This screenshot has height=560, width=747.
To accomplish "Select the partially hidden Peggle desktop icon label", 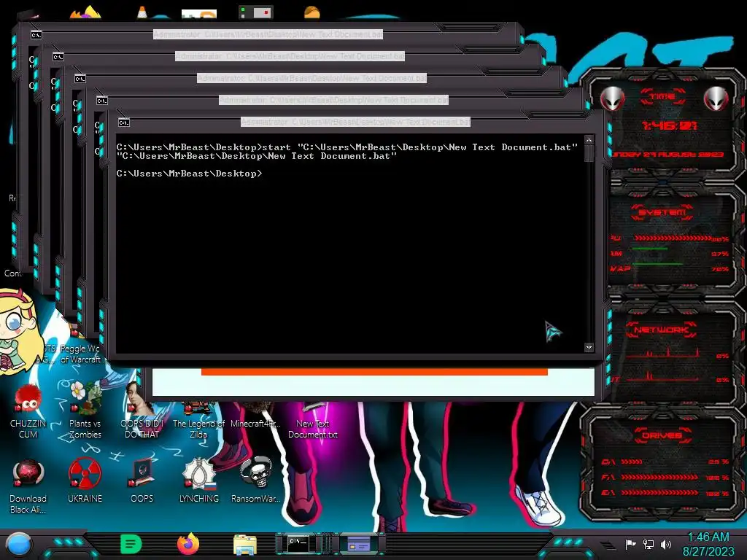I will tap(80, 354).
